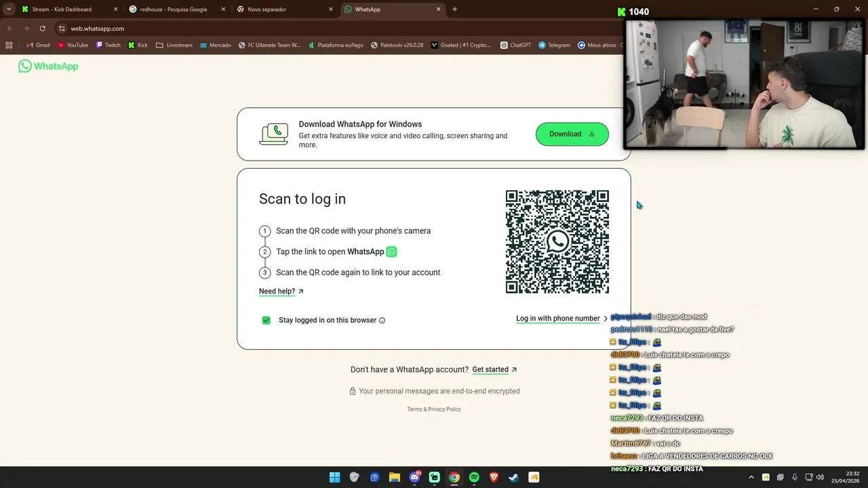Click the 'Scan to log in' heading
The image size is (868, 488).
[x=302, y=199]
